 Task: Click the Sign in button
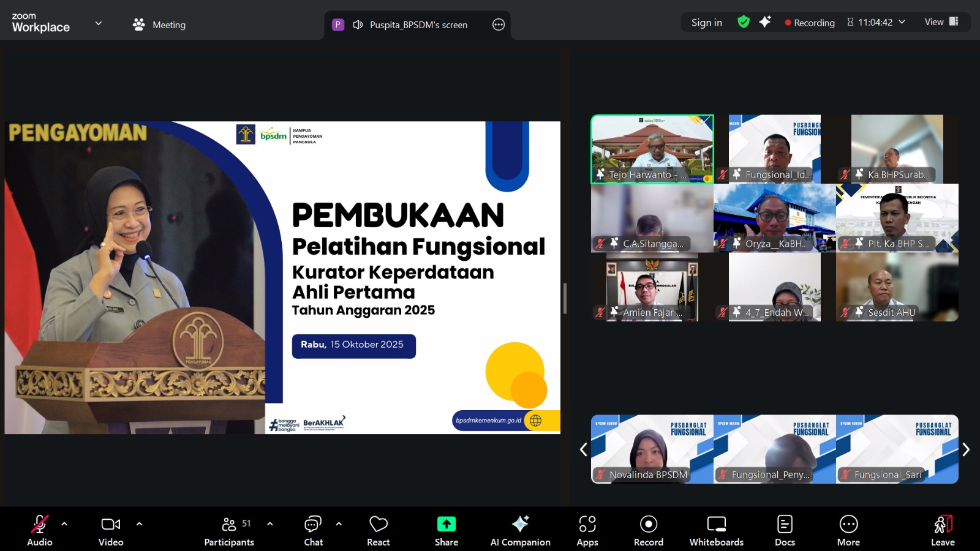pos(706,23)
